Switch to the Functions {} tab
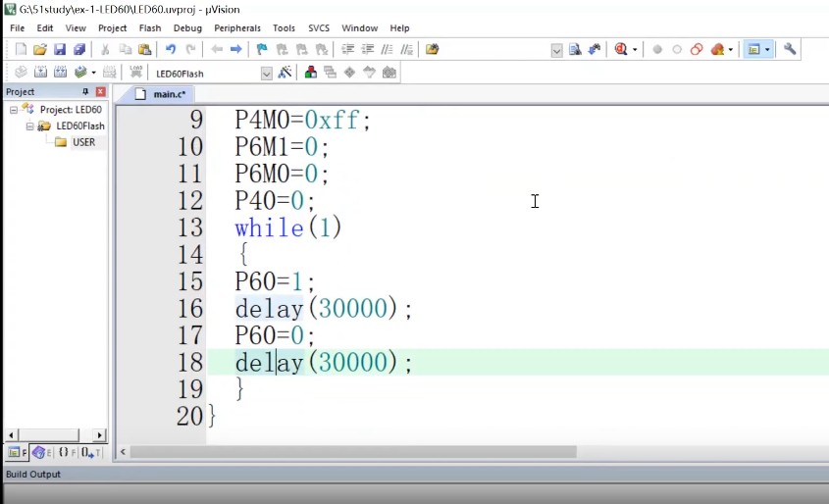 (x=67, y=452)
